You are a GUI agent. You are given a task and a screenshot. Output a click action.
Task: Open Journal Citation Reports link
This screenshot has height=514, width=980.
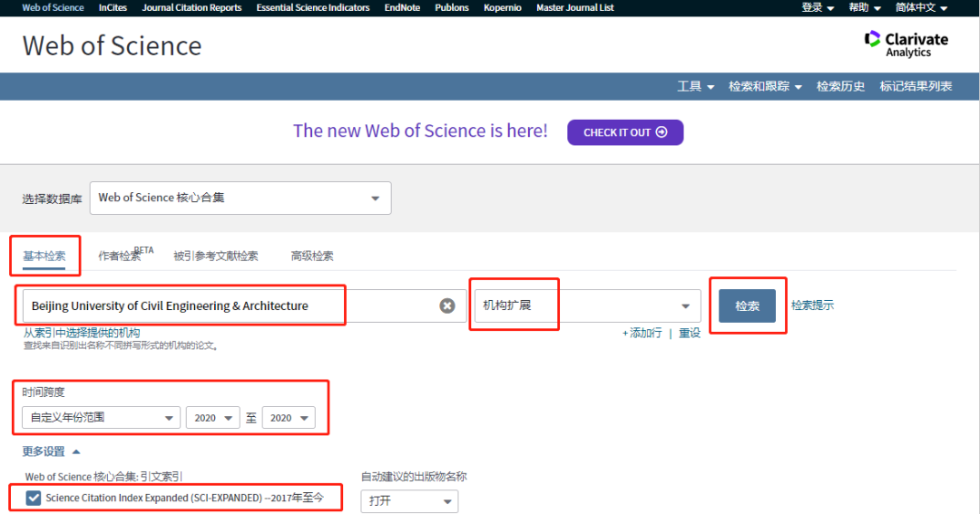[x=191, y=7]
